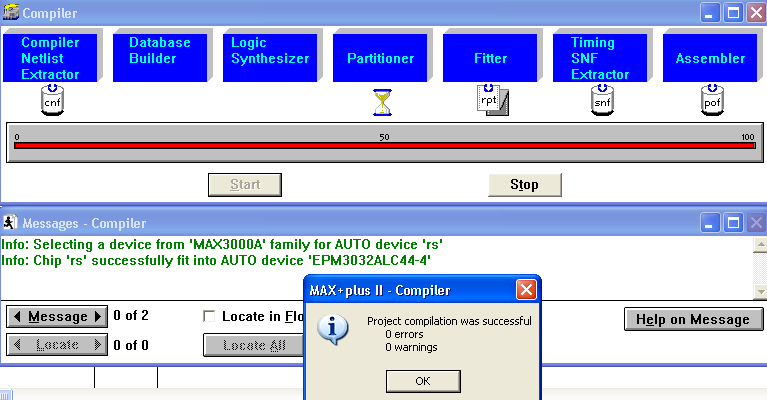Select the 'Selecting a device from MAX3000A' info message

[222, 244]
